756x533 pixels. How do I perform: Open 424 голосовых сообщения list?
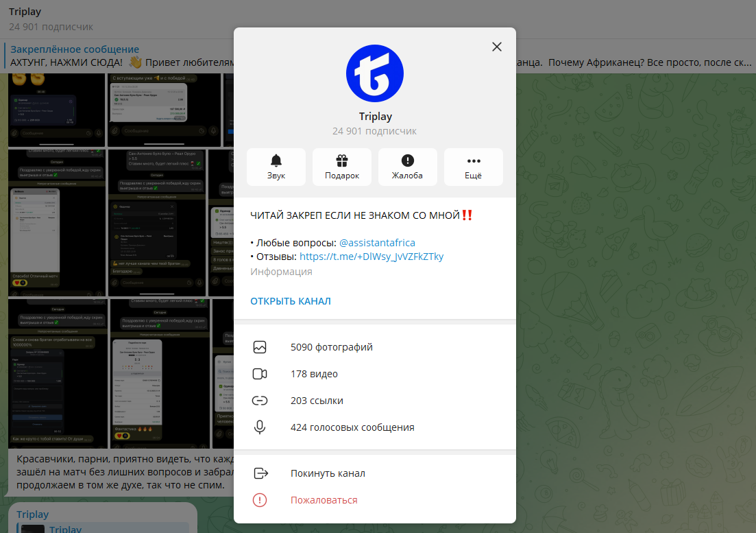pyautogui.click(x=352, y=427)
